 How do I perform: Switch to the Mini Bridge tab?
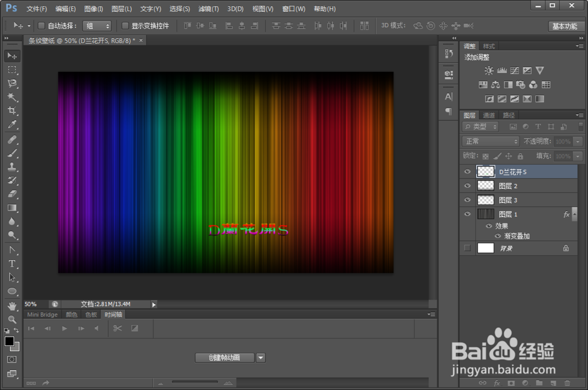coord(42,315)
